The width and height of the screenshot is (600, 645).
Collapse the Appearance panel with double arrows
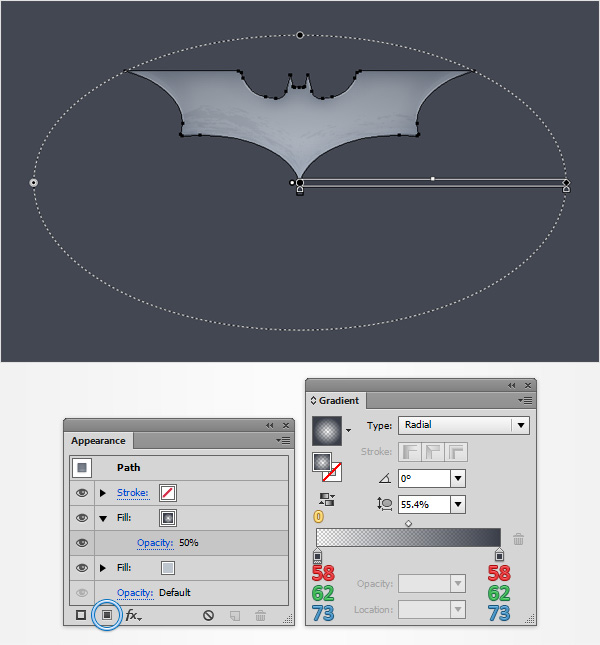click(x=269, y=425)
